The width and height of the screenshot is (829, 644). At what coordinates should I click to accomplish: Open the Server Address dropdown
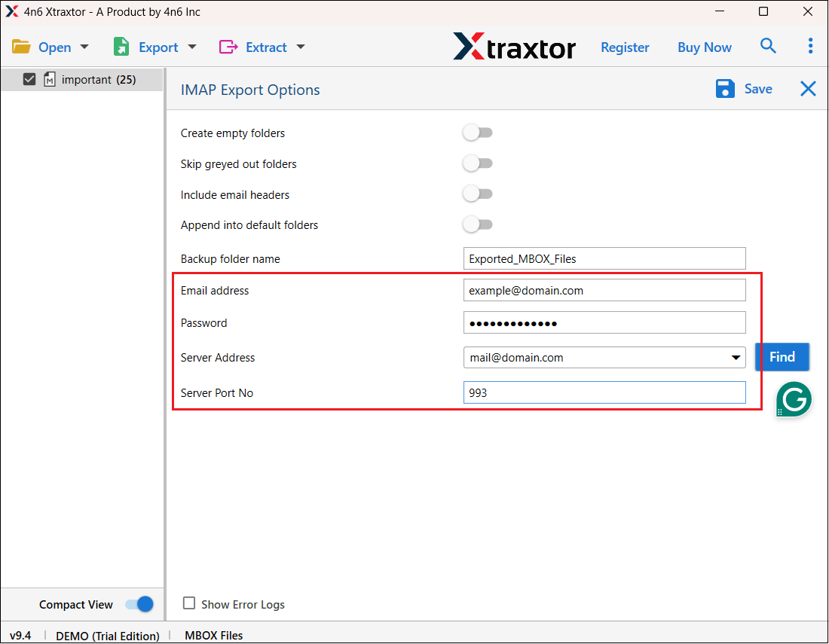coord(736,357)
